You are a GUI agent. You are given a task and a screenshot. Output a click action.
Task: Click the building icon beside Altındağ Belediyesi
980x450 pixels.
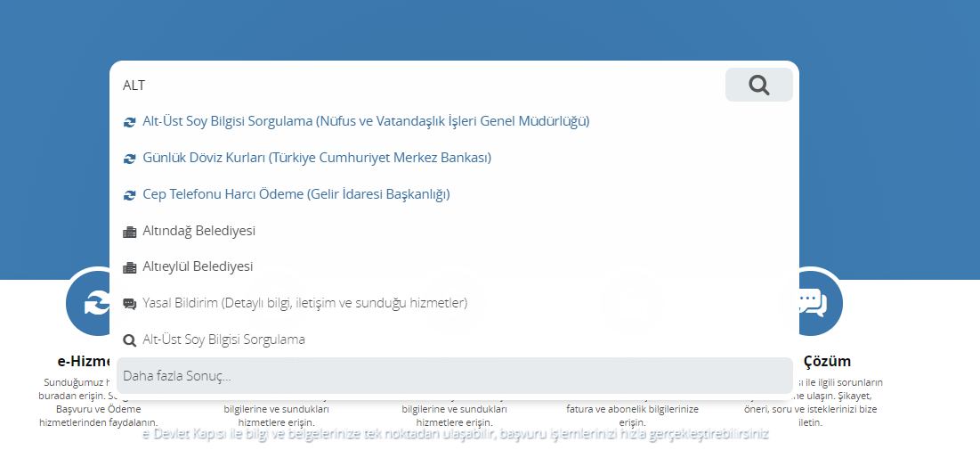129,232
